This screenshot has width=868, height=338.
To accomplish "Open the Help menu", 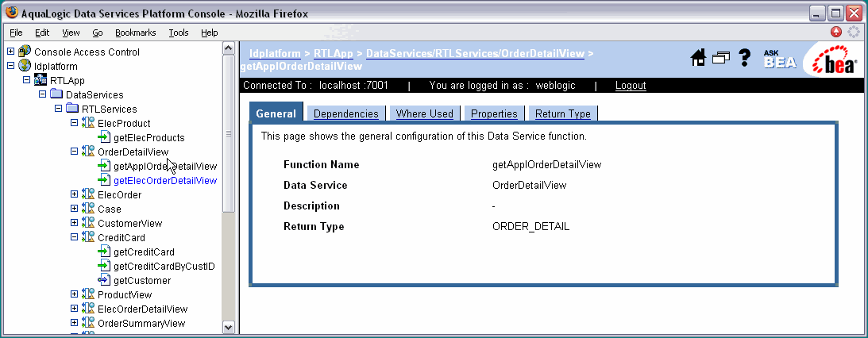I will point(209,33).
